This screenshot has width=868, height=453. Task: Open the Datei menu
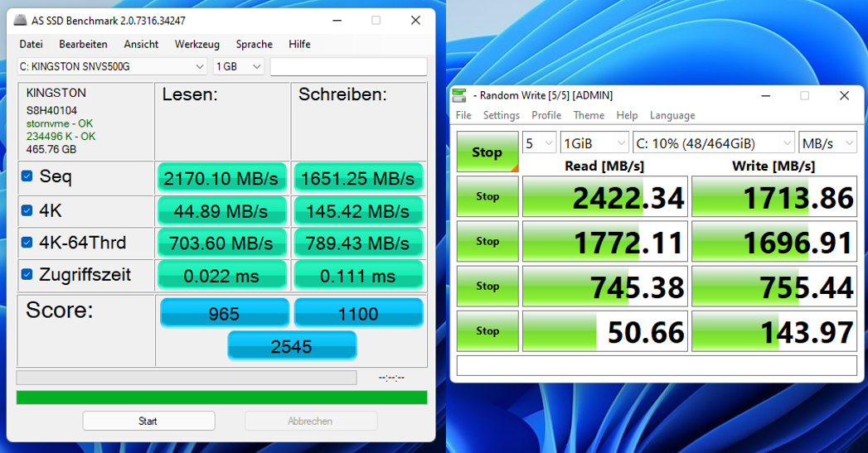point(31,44)
